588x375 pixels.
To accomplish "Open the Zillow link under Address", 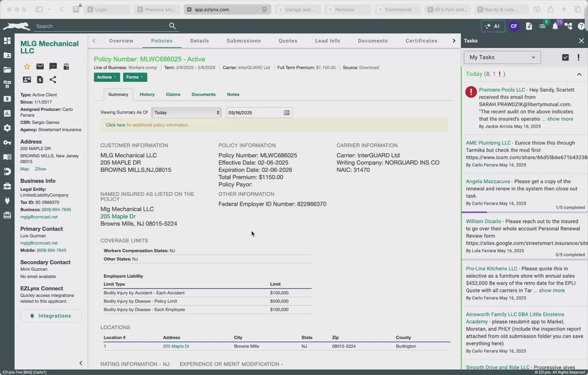I will (x=41, y=169).
